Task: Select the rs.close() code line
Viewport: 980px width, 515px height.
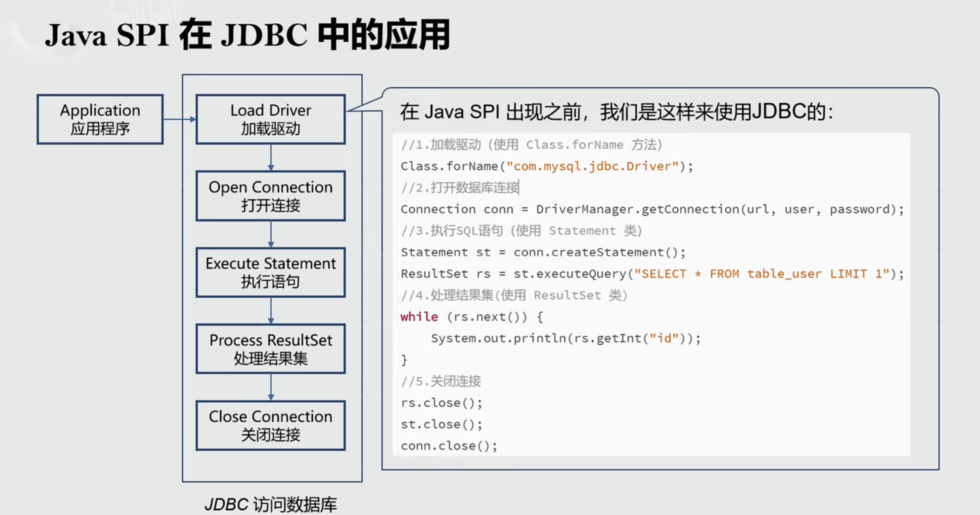Action: [441, 403]
